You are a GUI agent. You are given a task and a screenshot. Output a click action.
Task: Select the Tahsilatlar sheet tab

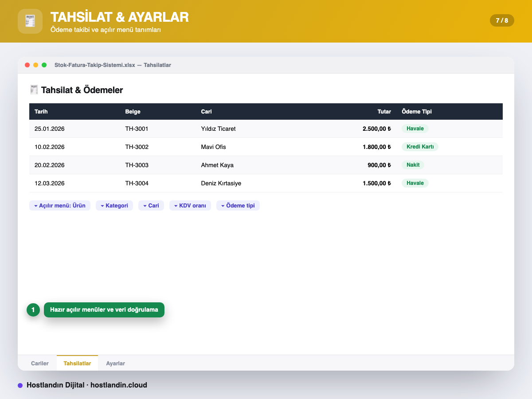pyautogui.click(x=77, y=363)
